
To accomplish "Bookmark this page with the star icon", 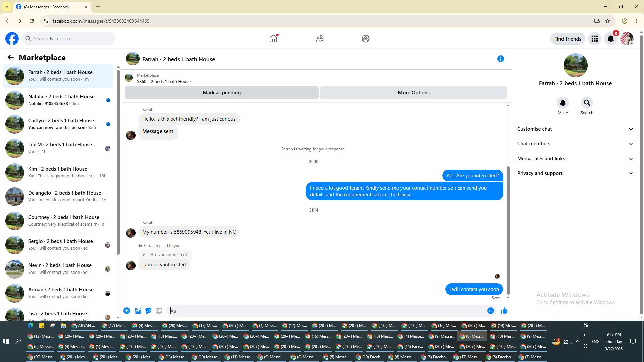I will [x=608, y=21].
